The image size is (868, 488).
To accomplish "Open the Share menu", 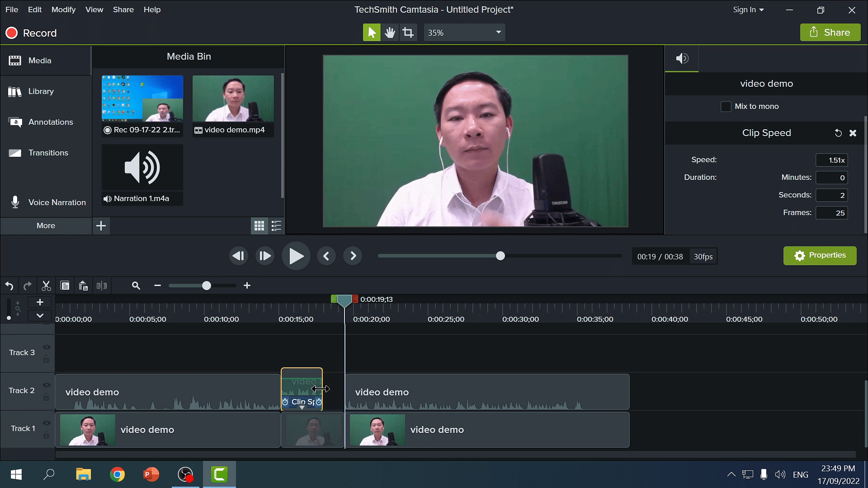I will 123,9.
